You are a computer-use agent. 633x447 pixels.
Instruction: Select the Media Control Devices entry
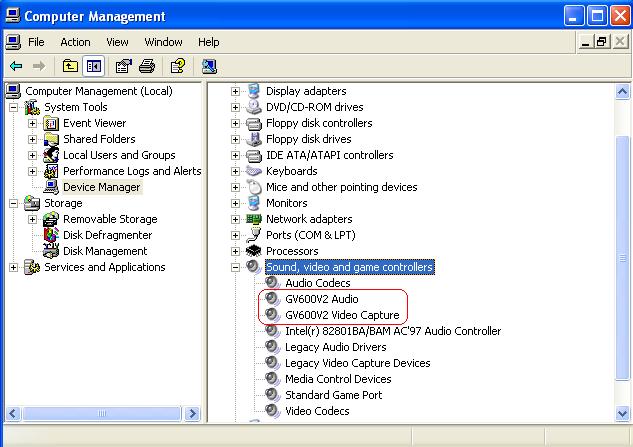[338, 379]
